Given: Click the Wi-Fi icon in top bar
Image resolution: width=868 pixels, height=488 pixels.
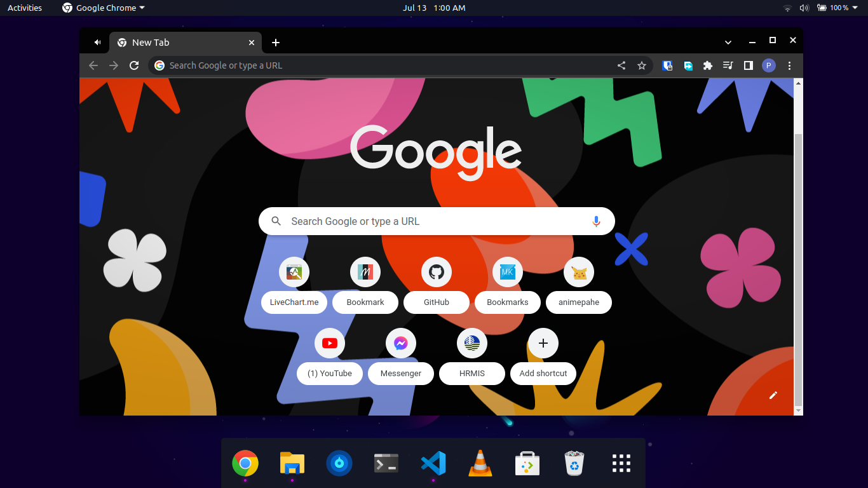Looking at the screenshot, I should click(787, 8).
